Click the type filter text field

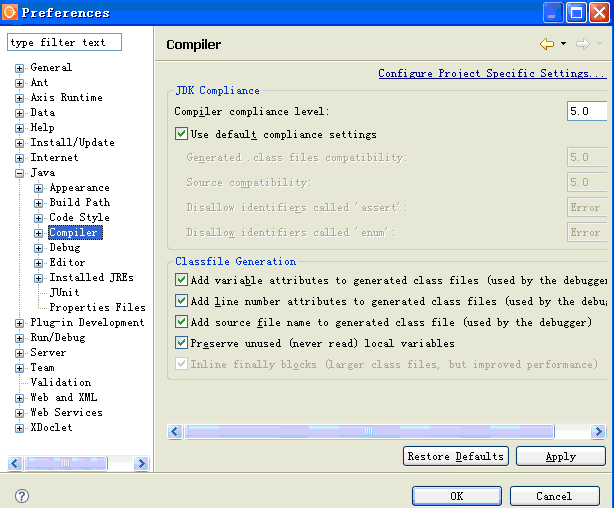coord(64,42)
